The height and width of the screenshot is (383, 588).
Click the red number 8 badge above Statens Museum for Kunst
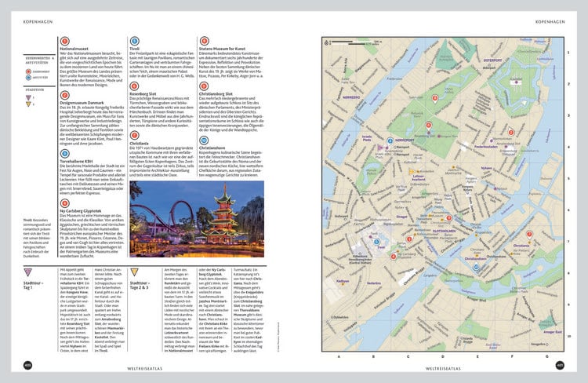coord(204,42)
